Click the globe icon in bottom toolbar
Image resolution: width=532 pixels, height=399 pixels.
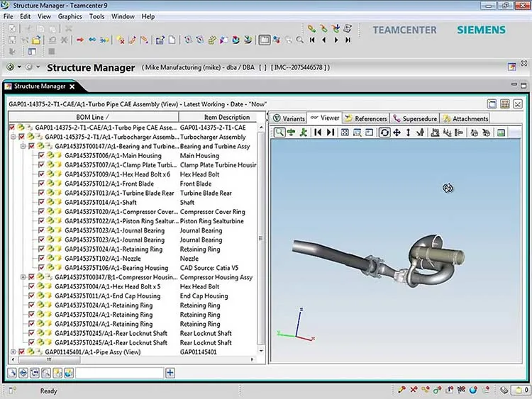69,373
